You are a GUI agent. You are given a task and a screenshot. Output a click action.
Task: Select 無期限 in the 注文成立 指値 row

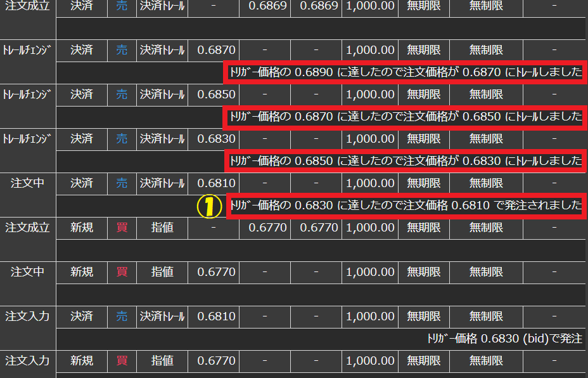424,228
